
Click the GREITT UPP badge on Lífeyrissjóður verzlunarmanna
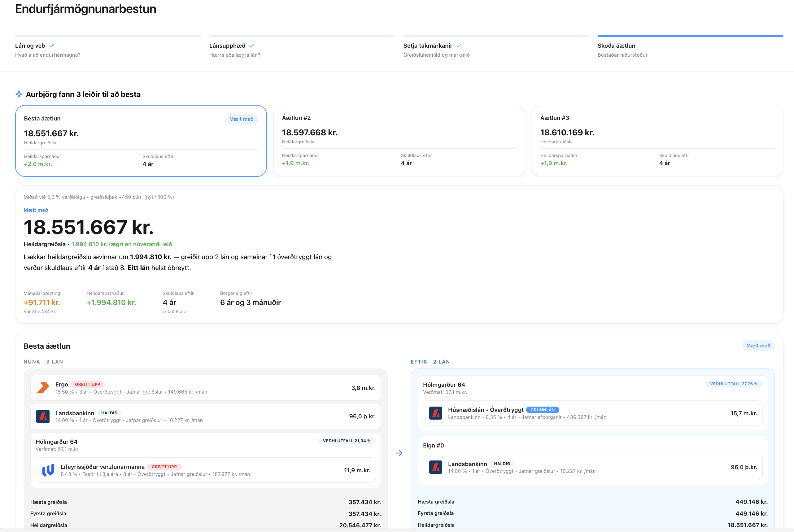[x=164, y=467]
